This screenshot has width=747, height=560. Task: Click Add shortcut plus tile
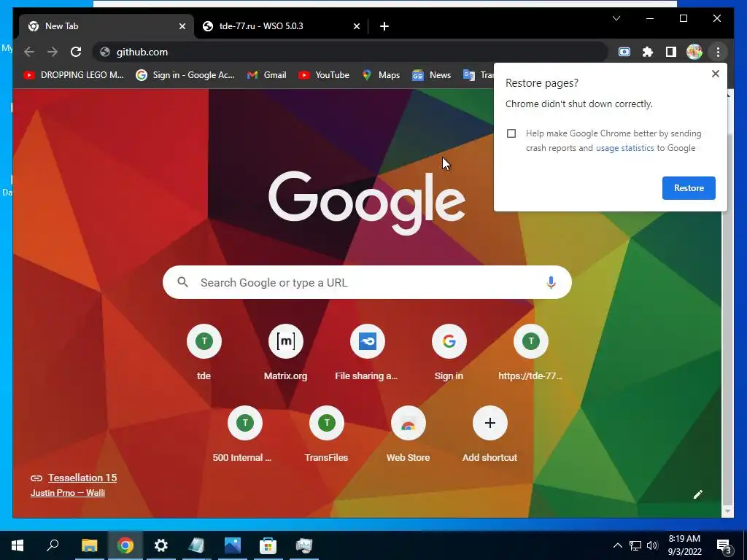[489, 433]
